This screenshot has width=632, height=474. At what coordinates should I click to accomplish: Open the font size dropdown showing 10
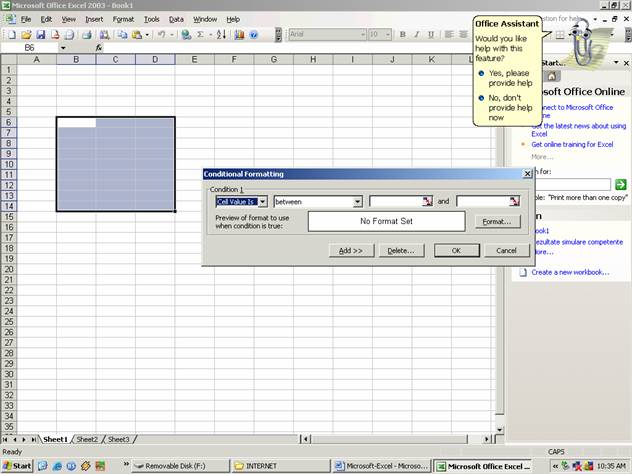tap(388, 35)
